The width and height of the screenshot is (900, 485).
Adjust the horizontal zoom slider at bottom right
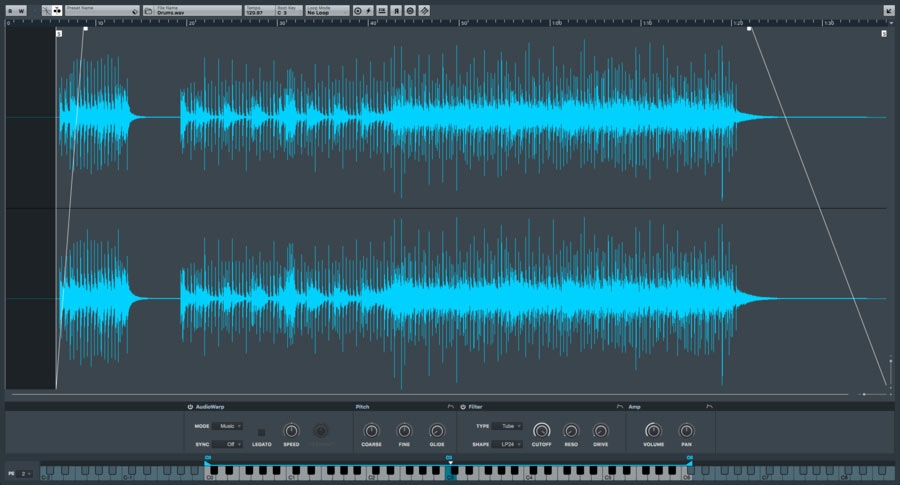coord(872,394)
